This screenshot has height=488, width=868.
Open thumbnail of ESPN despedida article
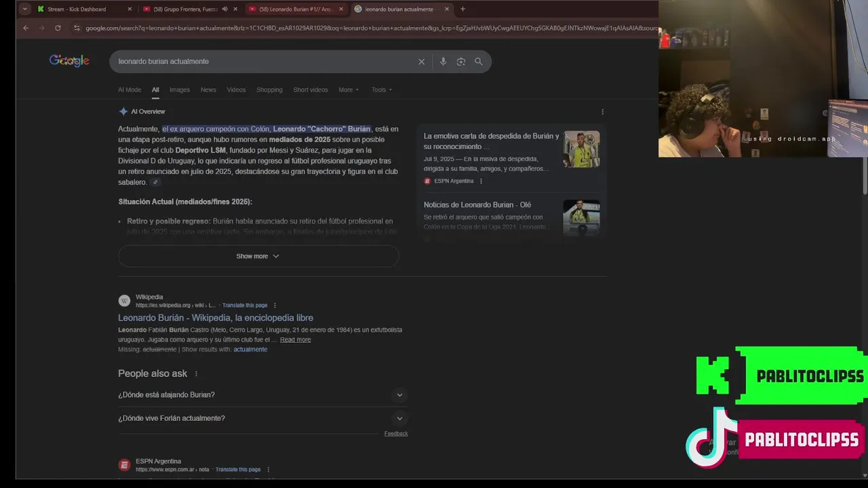[x=581, y=149]
